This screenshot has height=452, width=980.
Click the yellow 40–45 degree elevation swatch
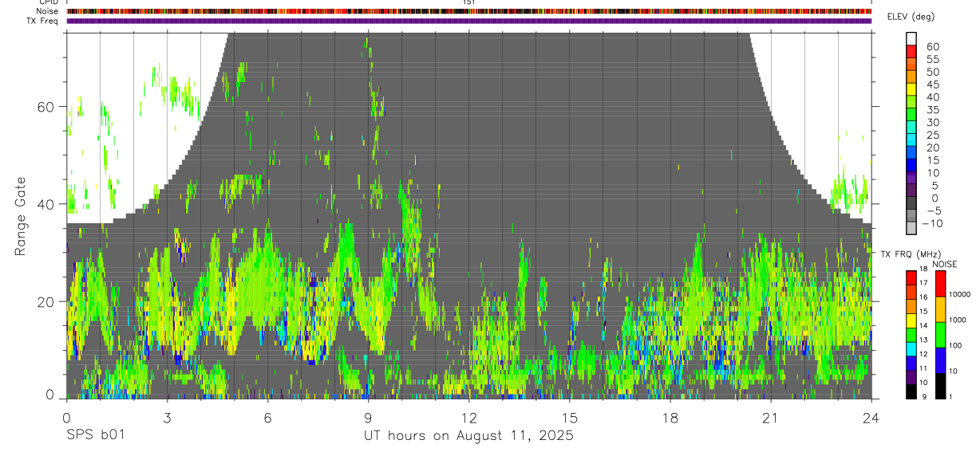[911, 91]
